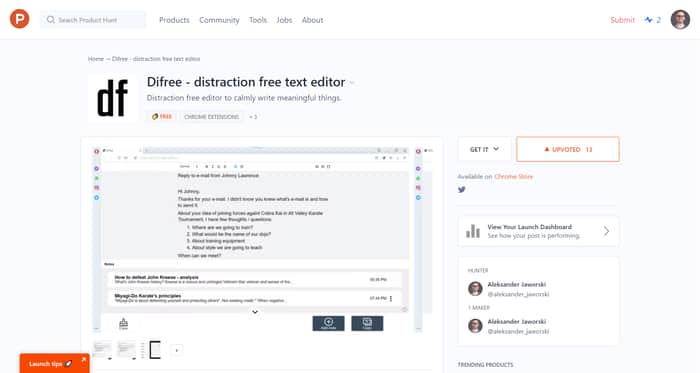Toggle the Upvoted button
Image resolution: width=700 pixels, height=373 pixels.
click(x=567, y=149)
